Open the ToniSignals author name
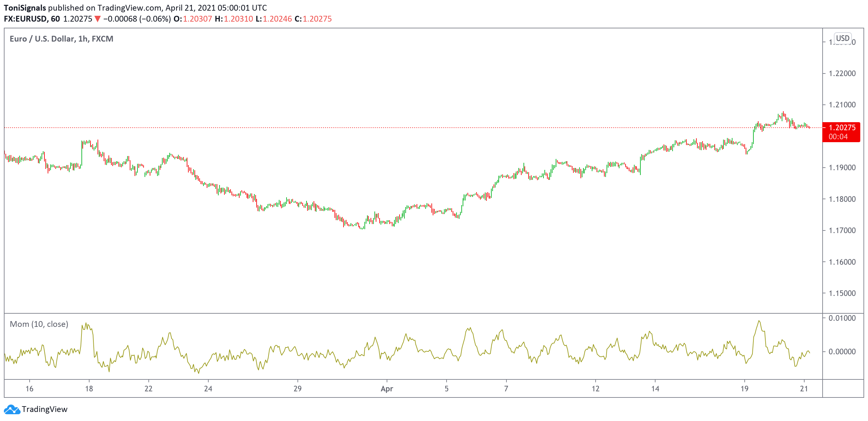868x421 pixels. 24,8
